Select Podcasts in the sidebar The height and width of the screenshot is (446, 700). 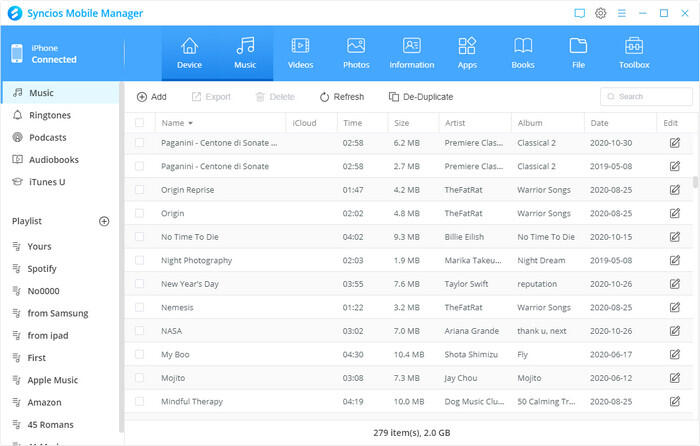(47, 137)
